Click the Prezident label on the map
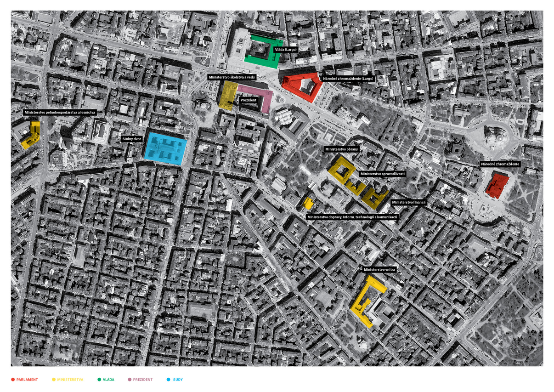 pyautogui.click(x=249, y=100)
